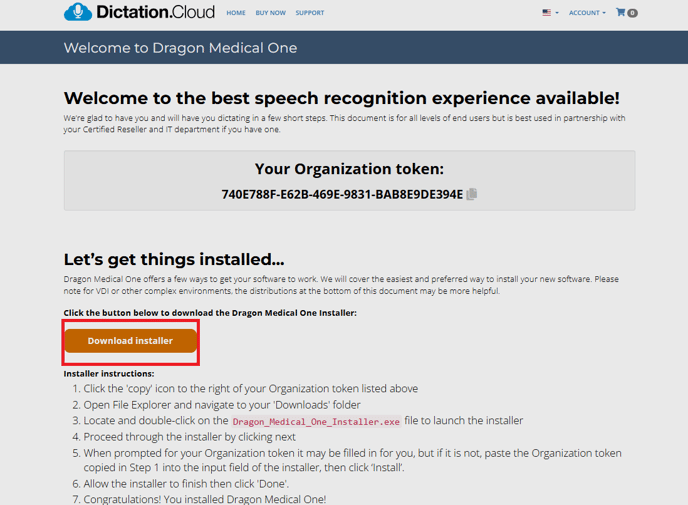
Task: Copy the Organization token with copy icon
Action: (x=472, y=194)
